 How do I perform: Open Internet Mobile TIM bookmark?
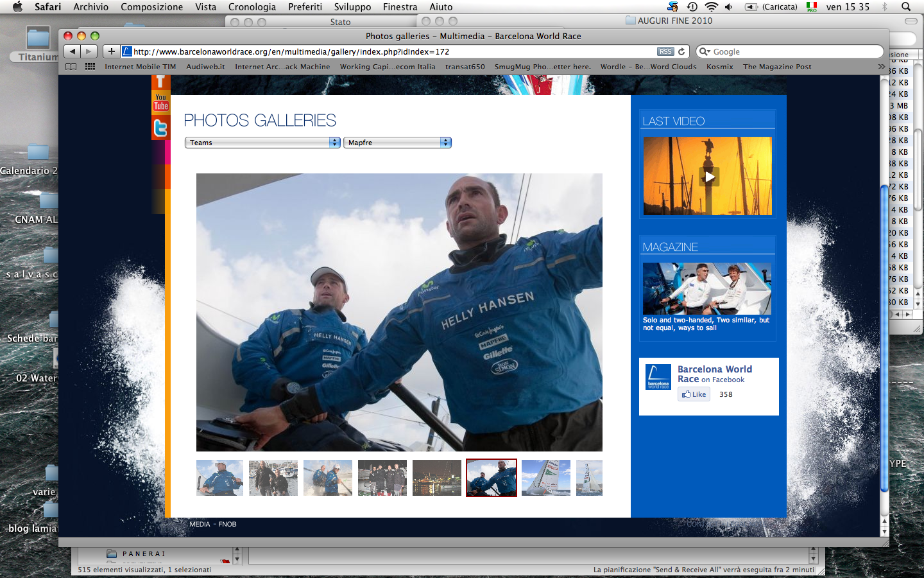point(141,67)
